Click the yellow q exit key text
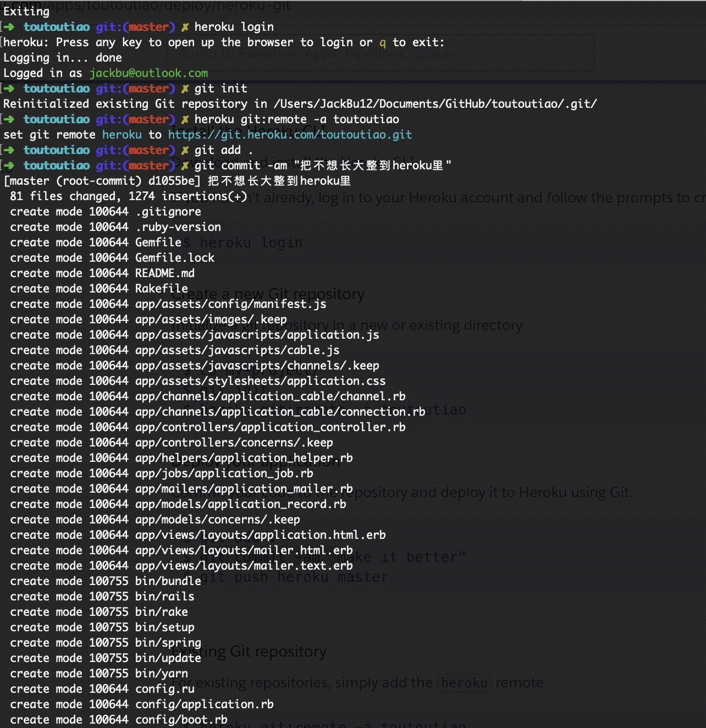The height and width of the screenshot is (728, 706). click(383, 42)
